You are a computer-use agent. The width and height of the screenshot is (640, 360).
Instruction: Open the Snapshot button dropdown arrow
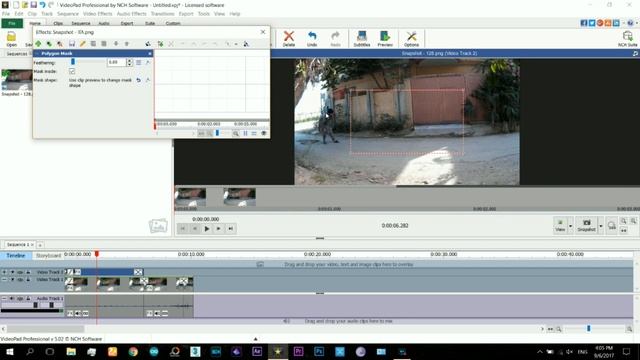(600, 225)
